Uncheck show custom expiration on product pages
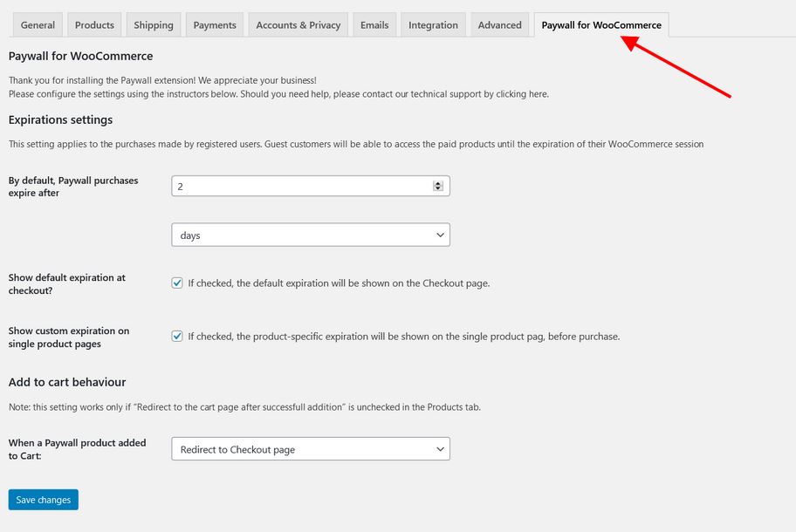Viewport: 796px width, 532px height. [x=177, y=337]
